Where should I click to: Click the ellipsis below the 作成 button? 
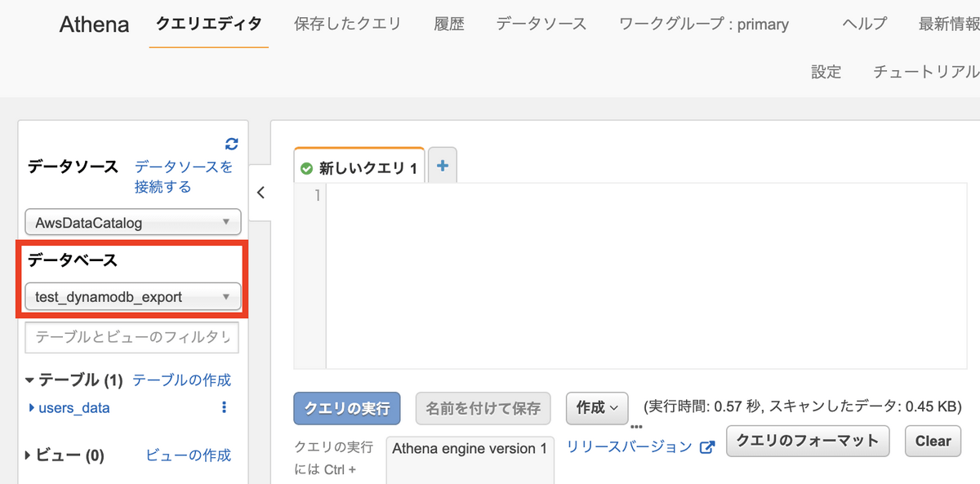(637, 427)
